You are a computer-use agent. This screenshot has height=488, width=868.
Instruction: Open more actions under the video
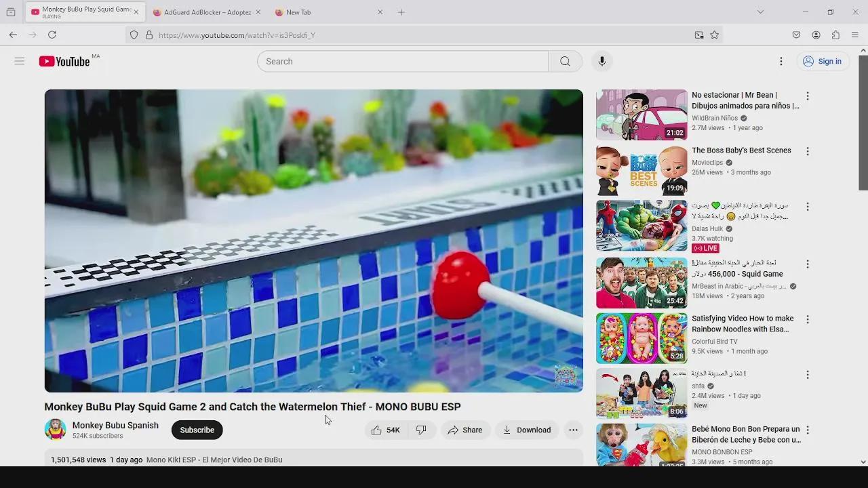[573, 430]
